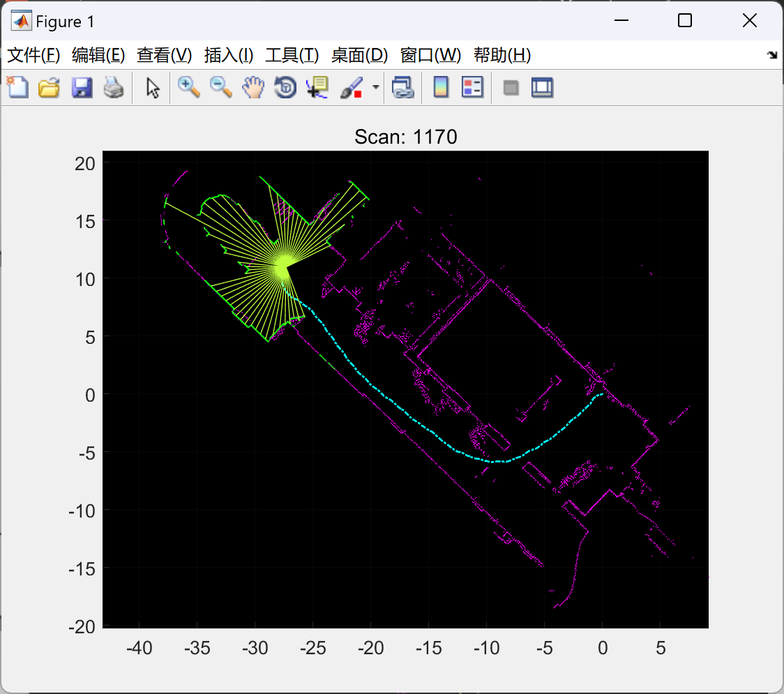
Task: Open the 文件(F) menu
Action: pyautogui.click(x=33, y=55)
